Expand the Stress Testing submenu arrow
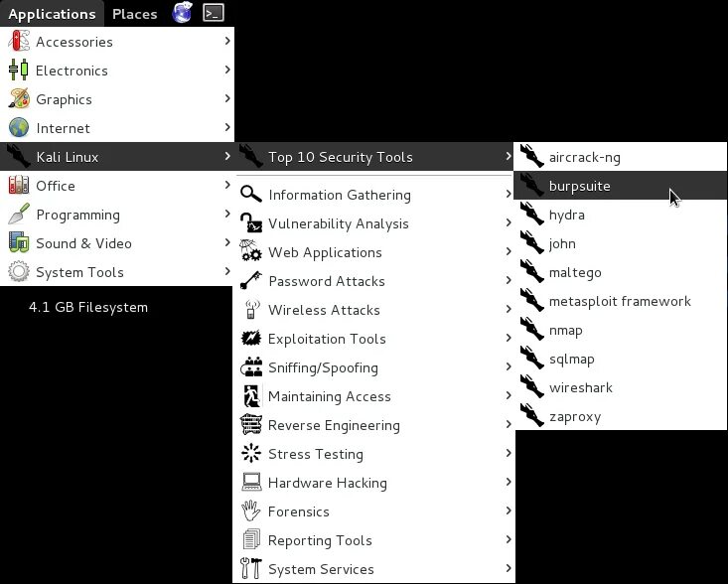The image size is (728, 584). tap(509, 453)
